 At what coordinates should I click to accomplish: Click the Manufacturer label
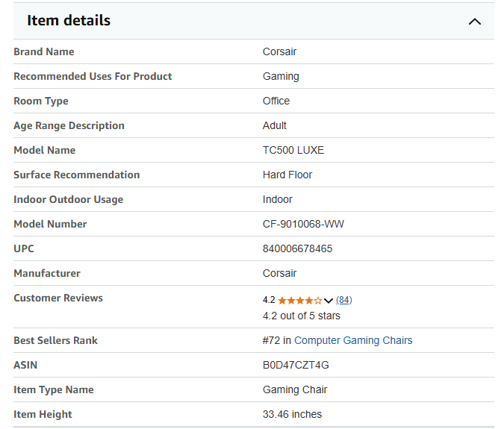(x=47, y=274)
